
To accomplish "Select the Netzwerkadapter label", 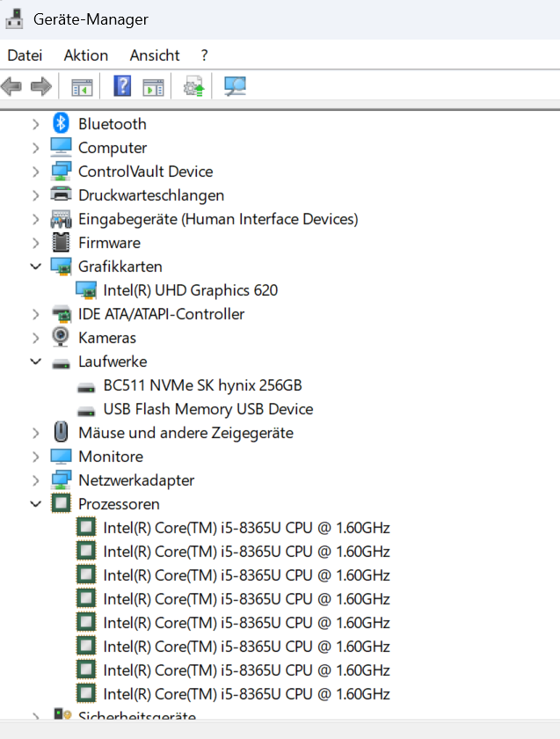I will point(136,480).
